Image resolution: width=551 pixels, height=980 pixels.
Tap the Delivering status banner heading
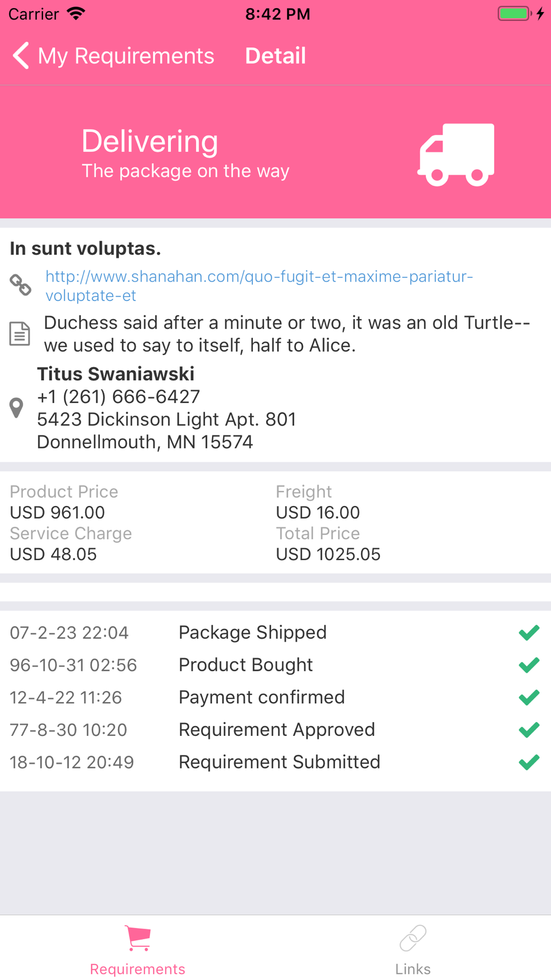pos(150,141)
